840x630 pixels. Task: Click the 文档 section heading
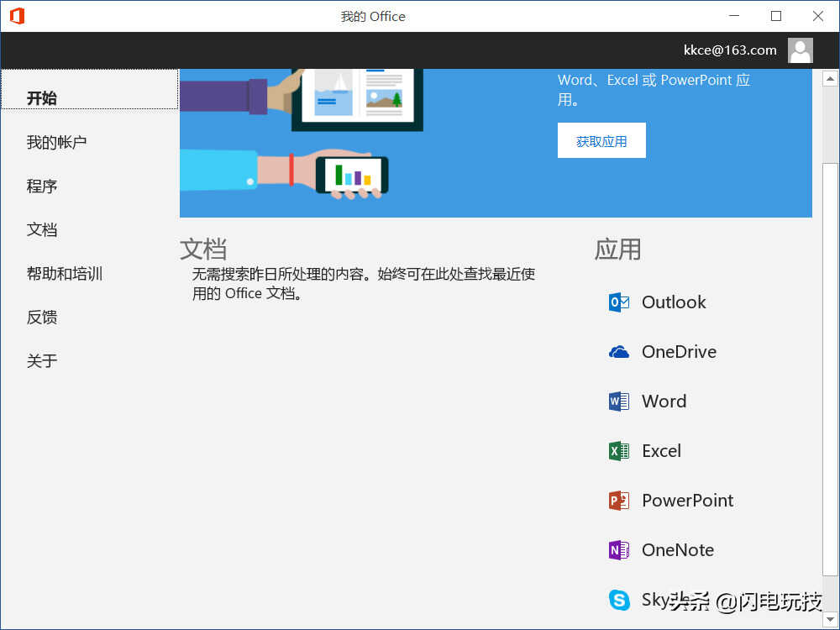(203, 249)
